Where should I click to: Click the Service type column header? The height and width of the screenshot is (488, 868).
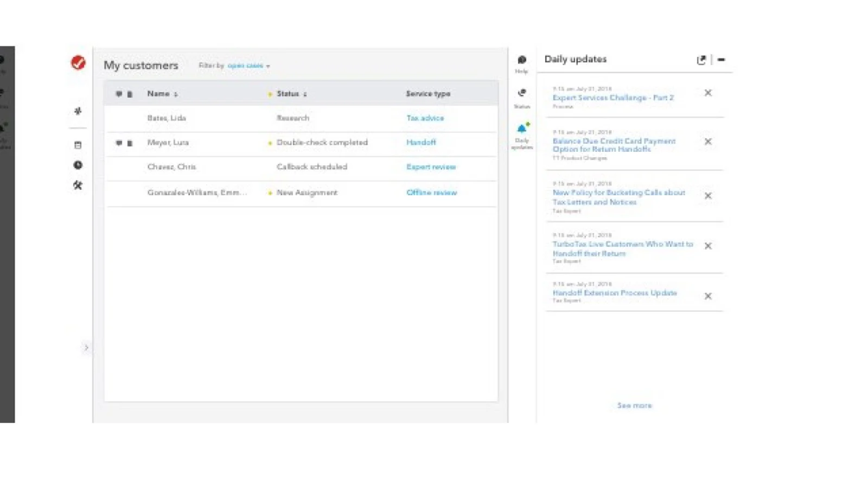click(428, 94)
